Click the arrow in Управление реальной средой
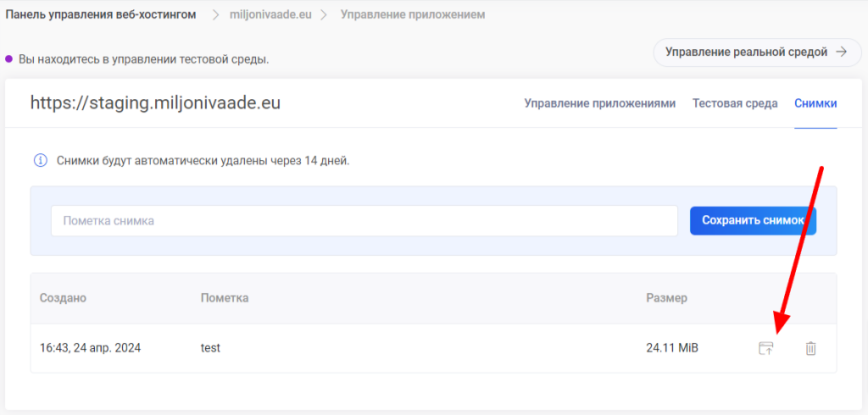This screenshot has height=415, width=868. [841, 53]
